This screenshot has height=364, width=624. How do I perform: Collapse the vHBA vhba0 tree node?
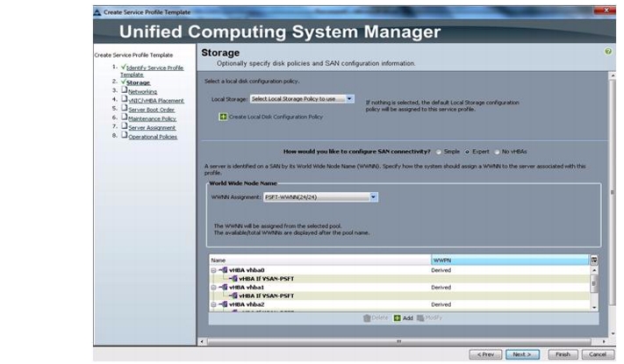pyautogui.click(x=213, y=270)
